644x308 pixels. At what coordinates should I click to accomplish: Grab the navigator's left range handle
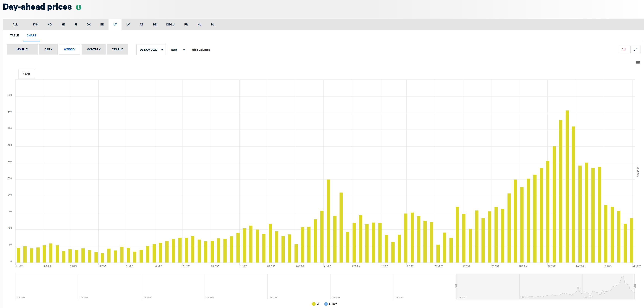pos(456,286)
